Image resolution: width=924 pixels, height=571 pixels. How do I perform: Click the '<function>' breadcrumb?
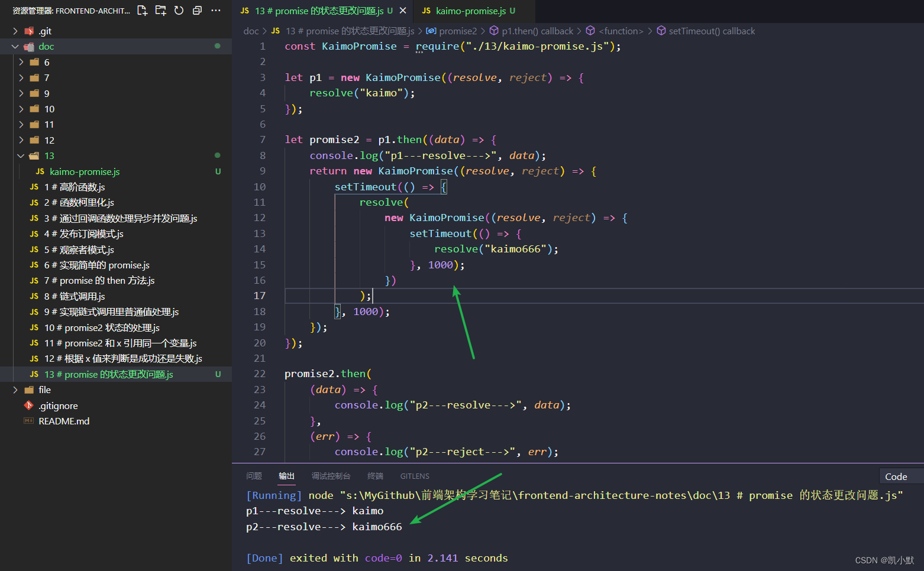tap(621, 31)
